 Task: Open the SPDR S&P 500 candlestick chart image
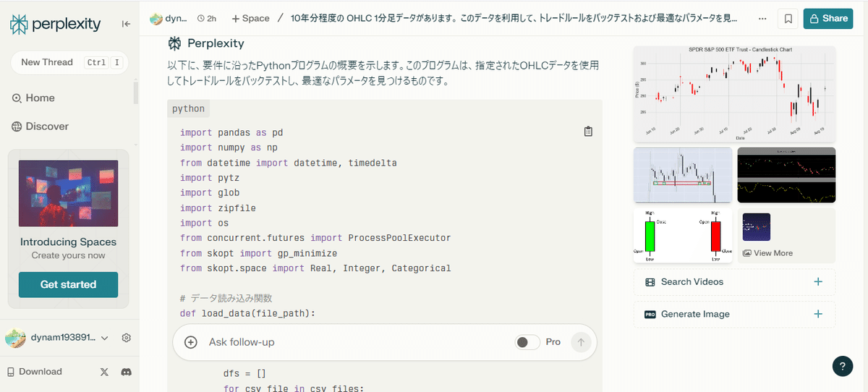[x=734, y=94]
